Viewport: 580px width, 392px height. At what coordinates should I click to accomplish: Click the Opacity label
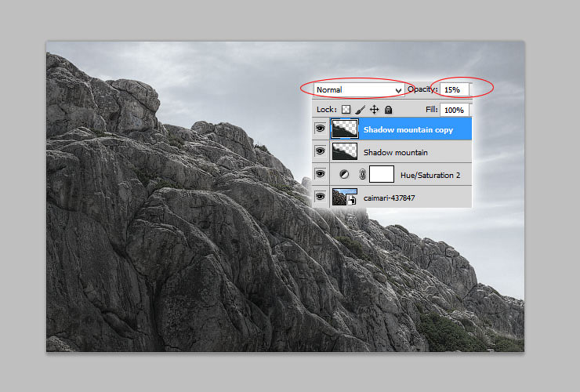422,89
